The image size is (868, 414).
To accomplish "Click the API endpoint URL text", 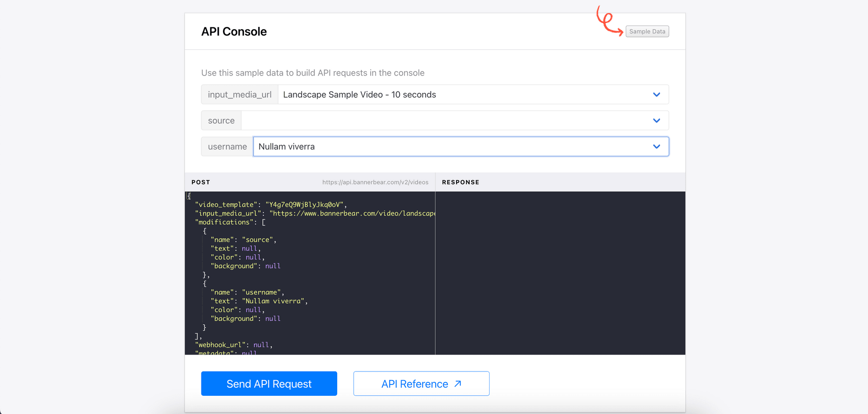I will pyautogui.click(x=375, y=182).
